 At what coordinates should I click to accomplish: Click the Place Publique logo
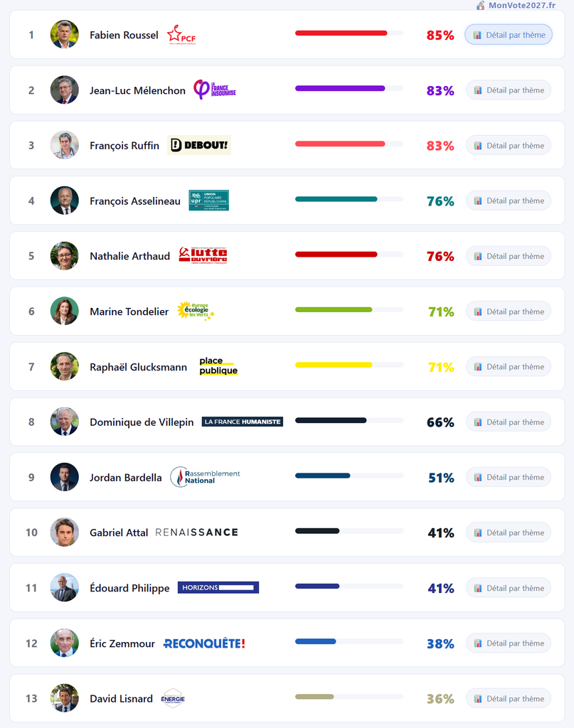click(218, 366)
